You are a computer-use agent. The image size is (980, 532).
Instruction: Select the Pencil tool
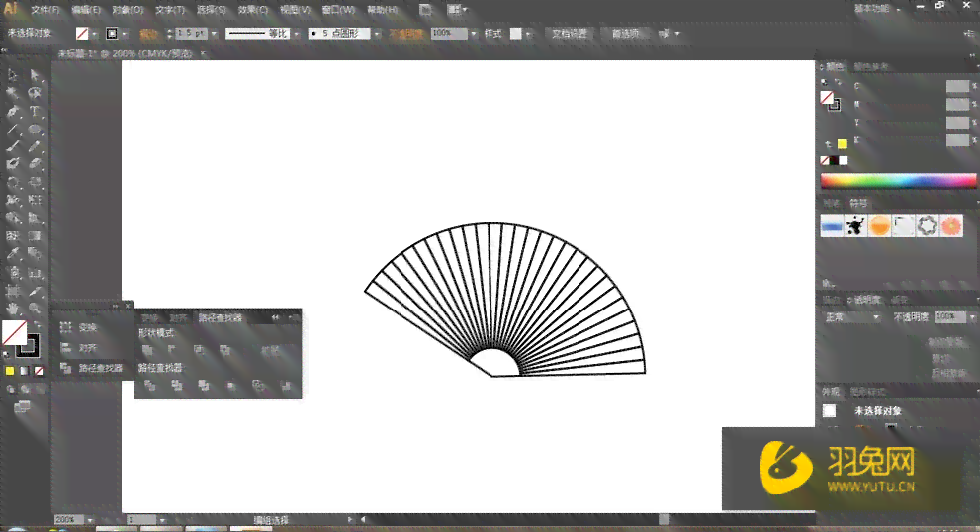click(x=35, y=147)
